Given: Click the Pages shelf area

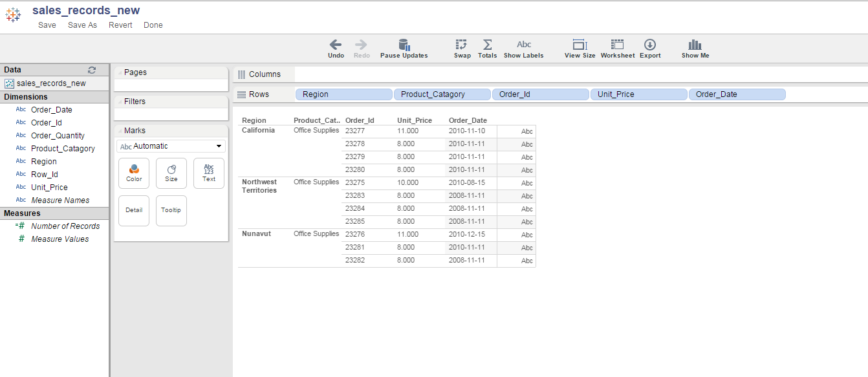Looking at the screenshot, I should [x=171, y=85].
